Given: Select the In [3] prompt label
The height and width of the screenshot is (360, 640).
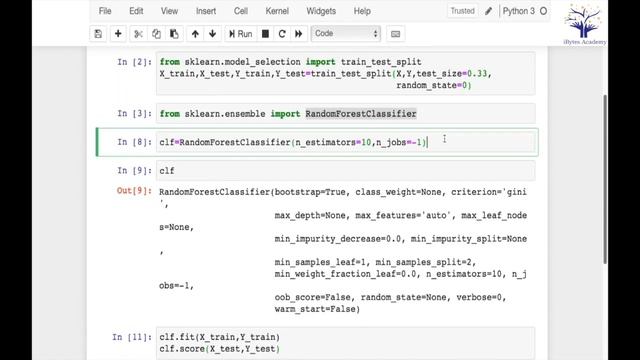Looking at the screenshot, I should point(134,113).
